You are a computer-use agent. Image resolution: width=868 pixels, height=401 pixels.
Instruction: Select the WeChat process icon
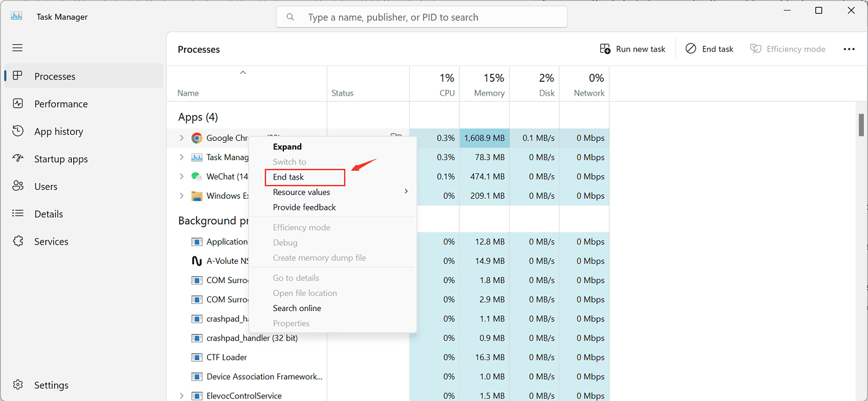point(197,176)
